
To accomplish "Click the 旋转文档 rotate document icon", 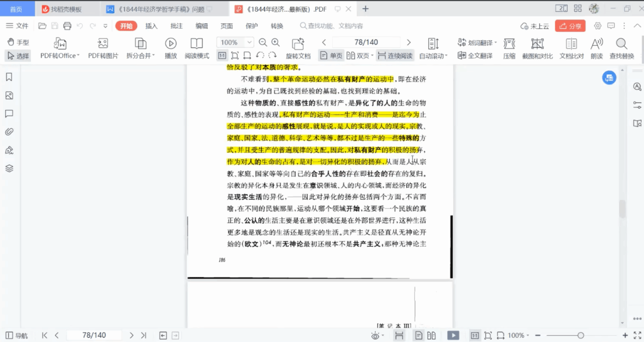I will pyautogui.click(x=298, y=44).
